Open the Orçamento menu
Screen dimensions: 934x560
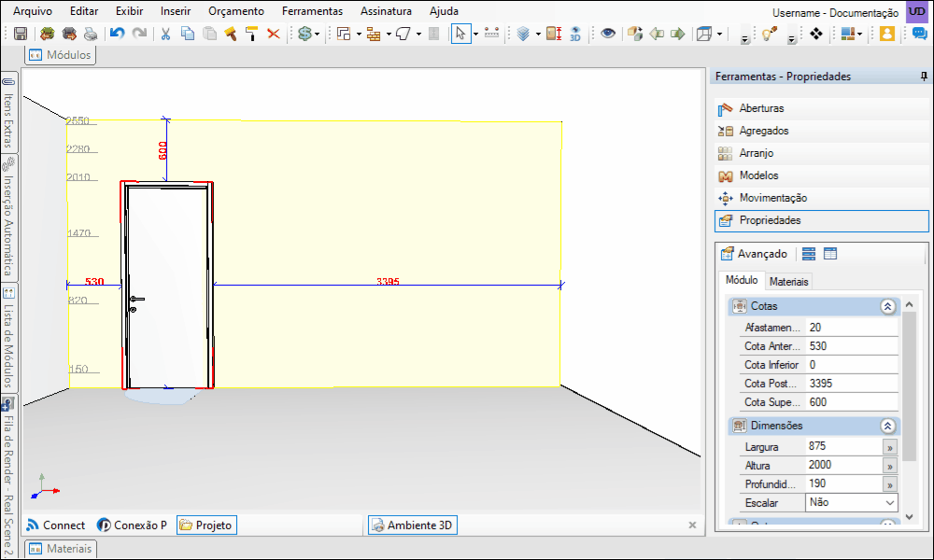point(236,10)
